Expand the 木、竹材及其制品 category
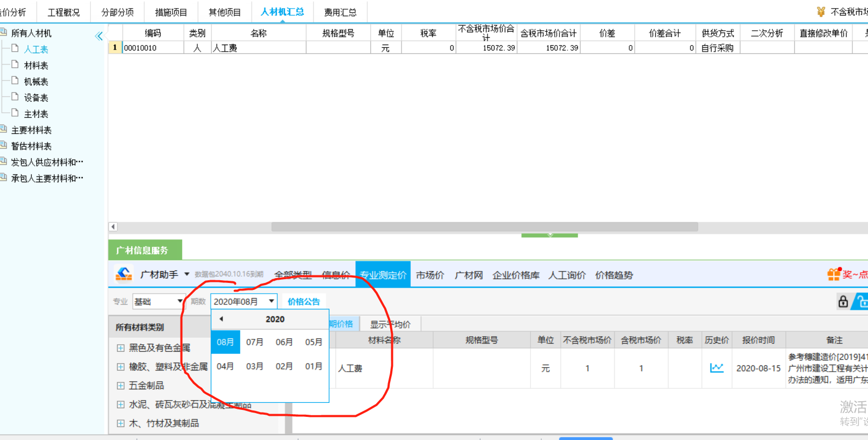Screen dimensions: 868x440 click(x=120, y=423)
